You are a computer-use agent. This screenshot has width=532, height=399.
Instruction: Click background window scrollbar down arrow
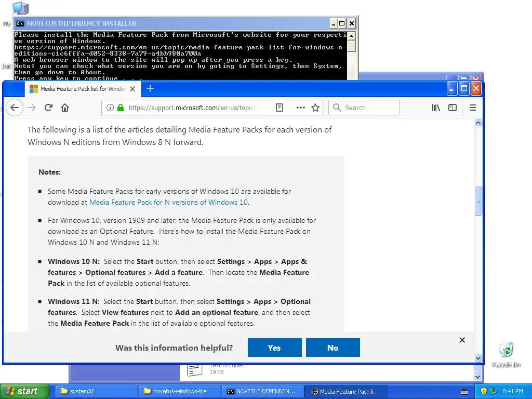478,377
